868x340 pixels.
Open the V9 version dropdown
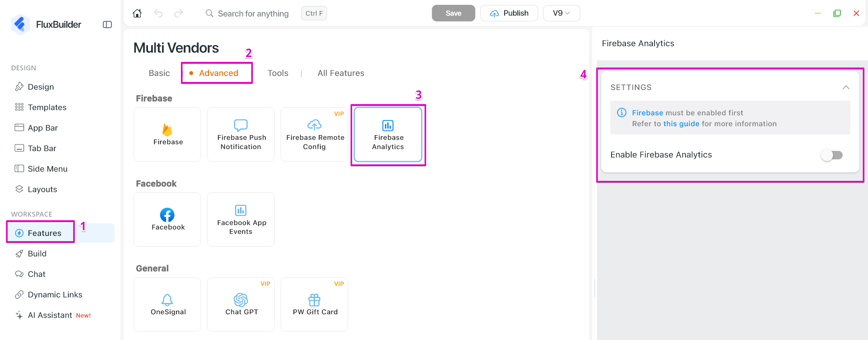pos(561,13)
